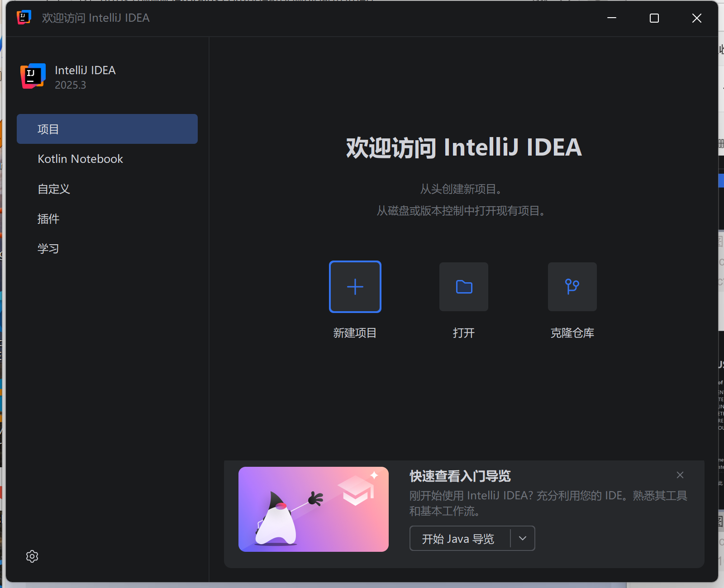The width and height of the screenshot is (724, 588).
Task: Go to the 插件 section
Action: 107,218
